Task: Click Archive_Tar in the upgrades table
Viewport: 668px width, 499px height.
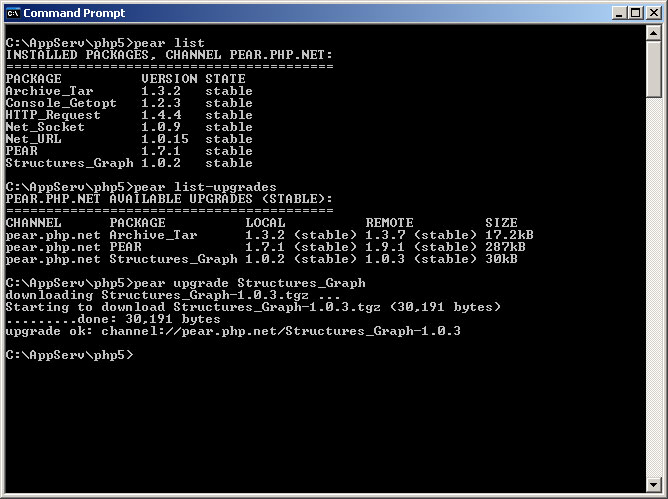Action: click(153, 235)
